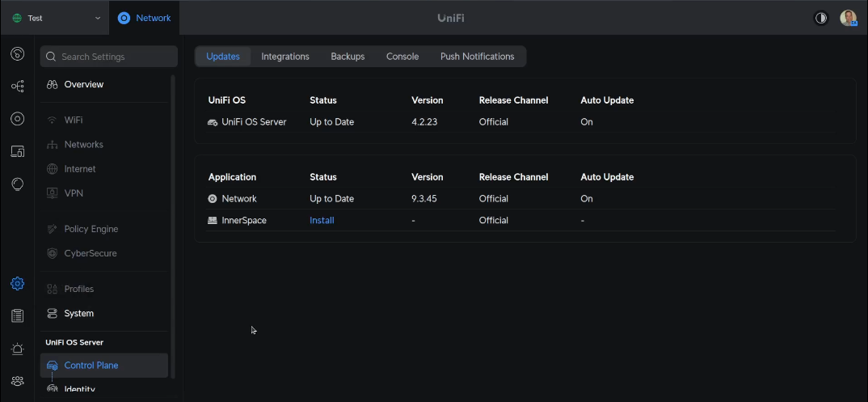The image size is (868, 402).
Task: Click the System icon in sidebar
Action: point(52,313)
